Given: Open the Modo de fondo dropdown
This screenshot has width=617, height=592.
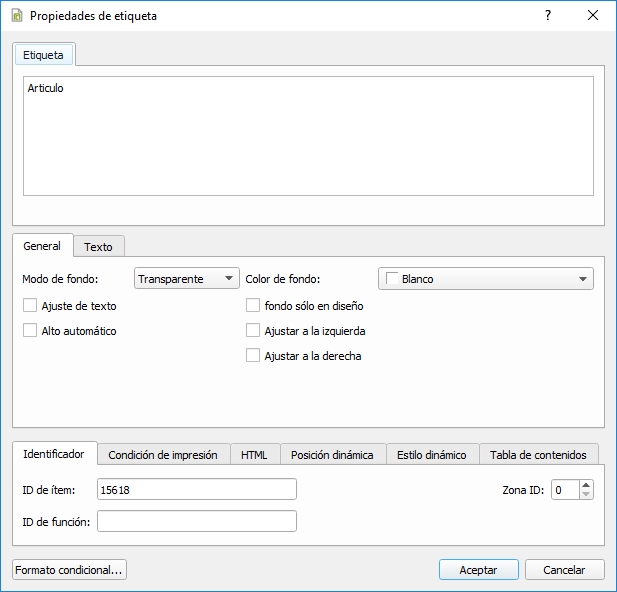Looking at the screenshot, I should (x=187, y=279).
